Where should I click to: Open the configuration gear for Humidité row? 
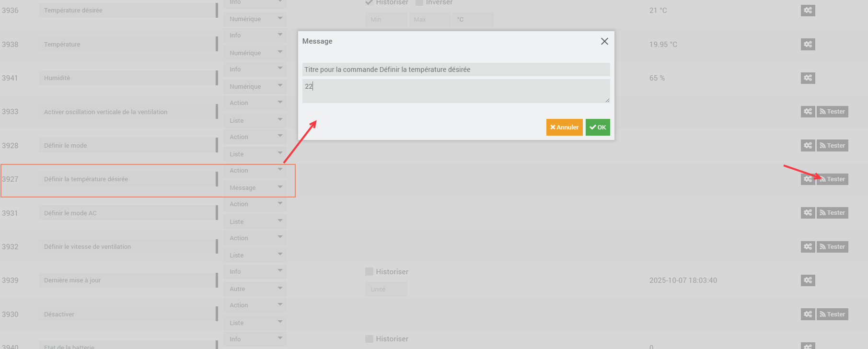click(x=808, y=78)
